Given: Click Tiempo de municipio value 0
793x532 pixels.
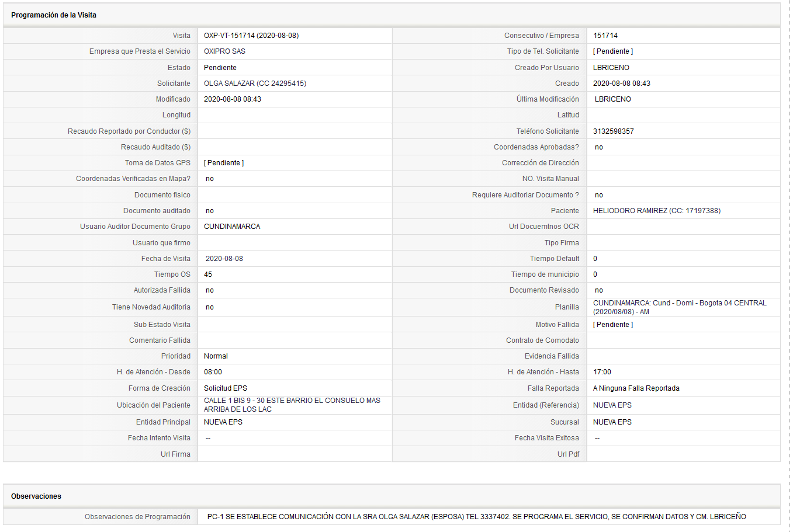Looking at the screenshot, I should 595,274.
